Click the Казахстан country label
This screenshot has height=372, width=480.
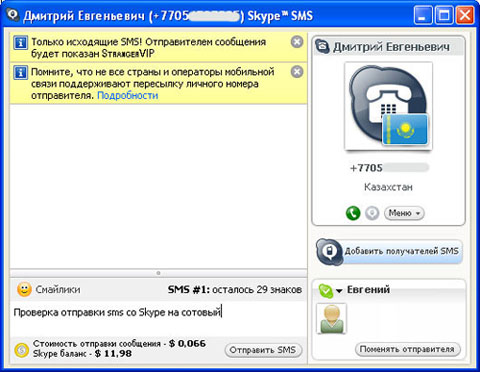coord(388,187)
